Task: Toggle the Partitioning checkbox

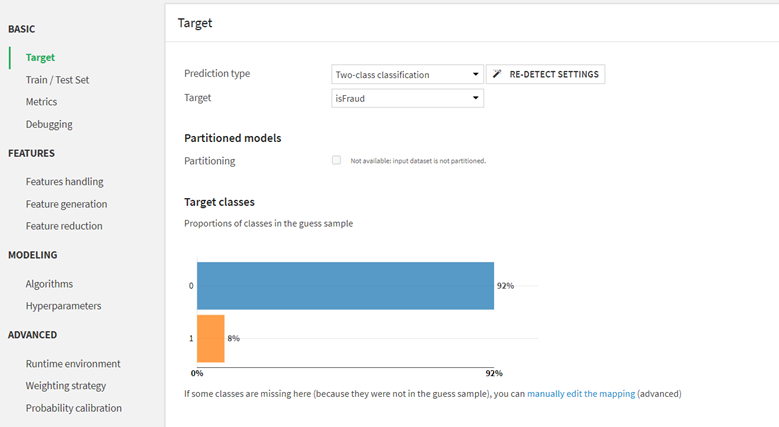Action: [x=336, y=160]
